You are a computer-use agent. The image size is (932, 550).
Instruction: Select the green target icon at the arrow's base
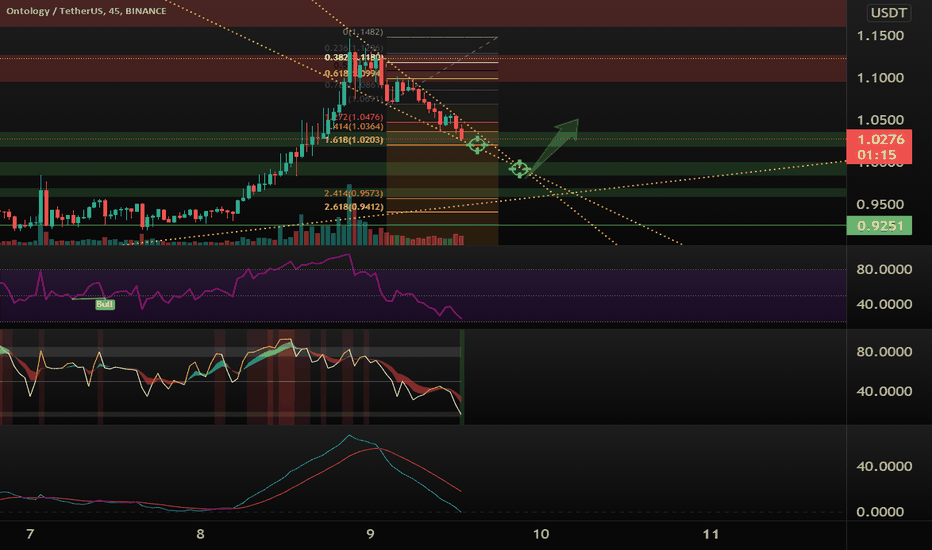519,169
